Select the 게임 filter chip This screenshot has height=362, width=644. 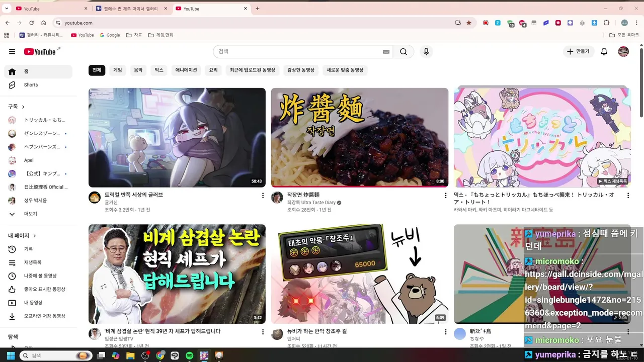(x=118, y=70)
